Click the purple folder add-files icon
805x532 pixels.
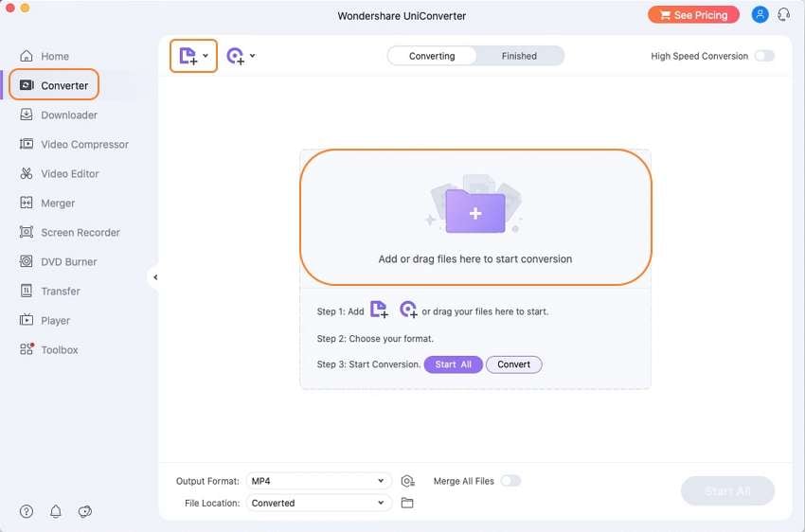pyautogui.click(x=475, y=211)
